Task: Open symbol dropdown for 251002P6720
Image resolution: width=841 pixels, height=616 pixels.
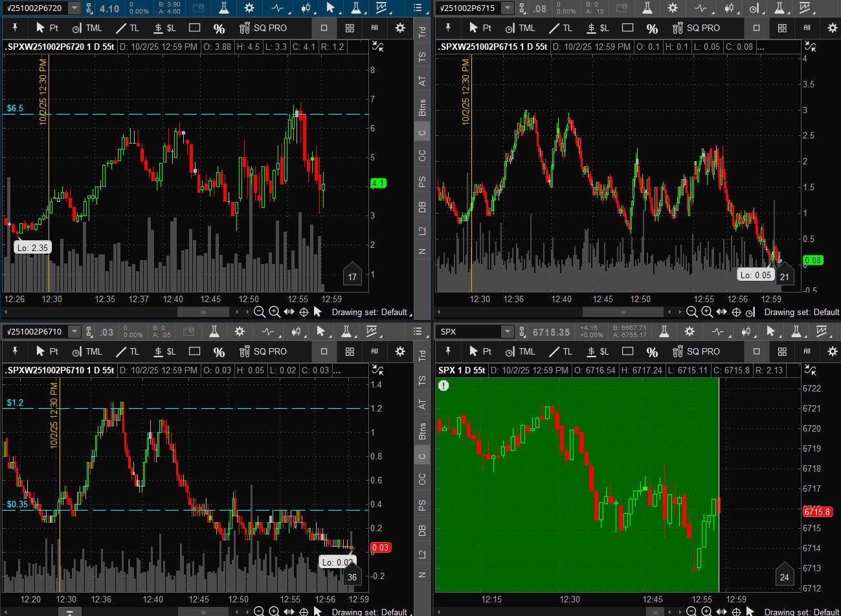Action: tap(74, 8)
